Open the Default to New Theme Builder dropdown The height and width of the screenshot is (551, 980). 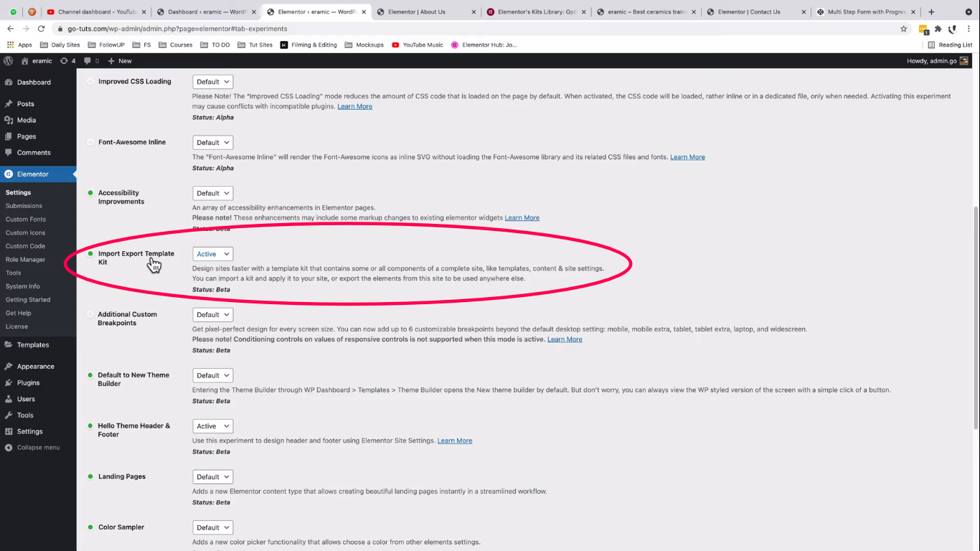click(x=212, y=375)
